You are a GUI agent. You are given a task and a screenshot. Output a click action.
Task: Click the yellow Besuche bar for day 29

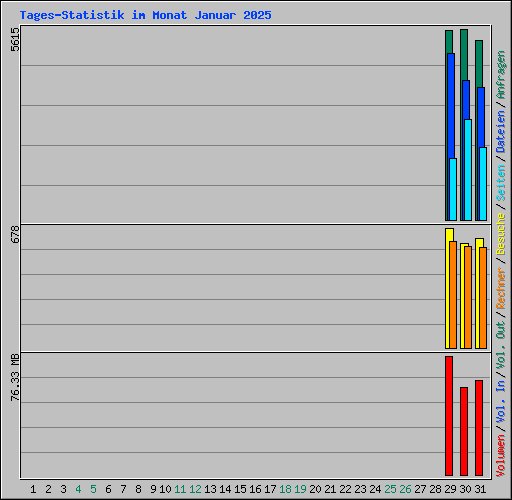[448, 289]
